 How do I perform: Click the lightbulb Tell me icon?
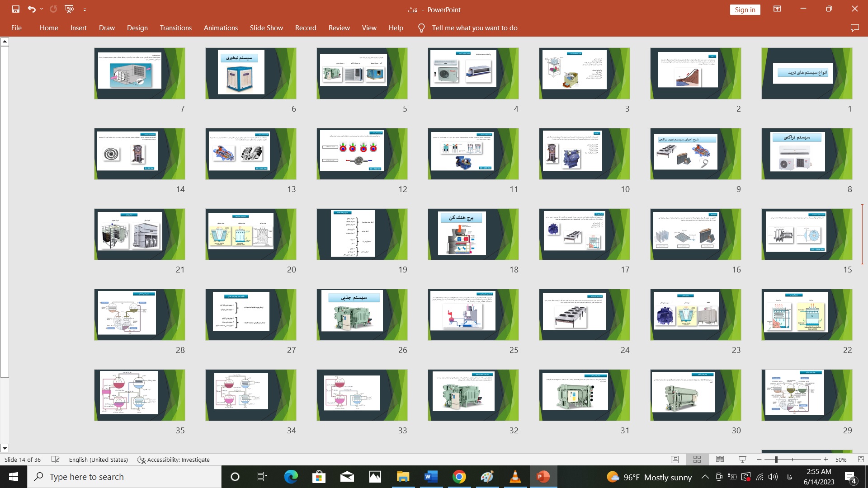click(421, 28)
